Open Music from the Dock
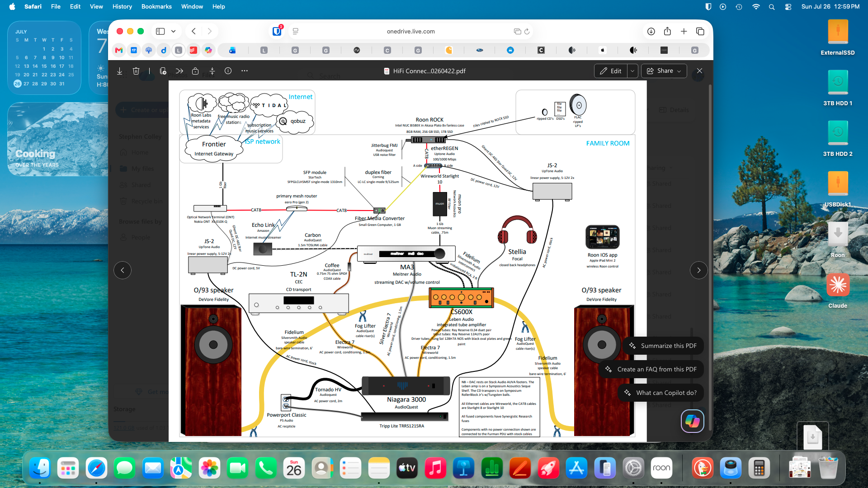This screenshot has width=868, height=488. coord(435,469)
